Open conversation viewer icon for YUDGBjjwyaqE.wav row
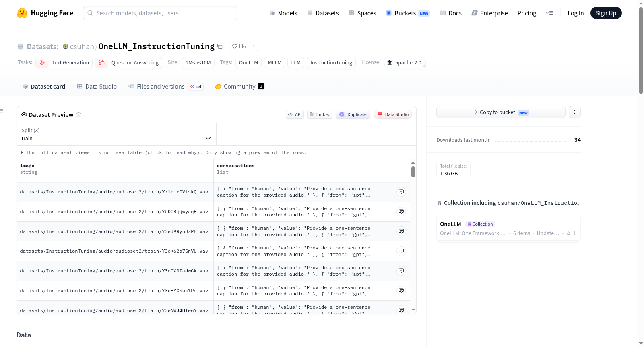The image size is (644, 347). click(x=401, y=212)
